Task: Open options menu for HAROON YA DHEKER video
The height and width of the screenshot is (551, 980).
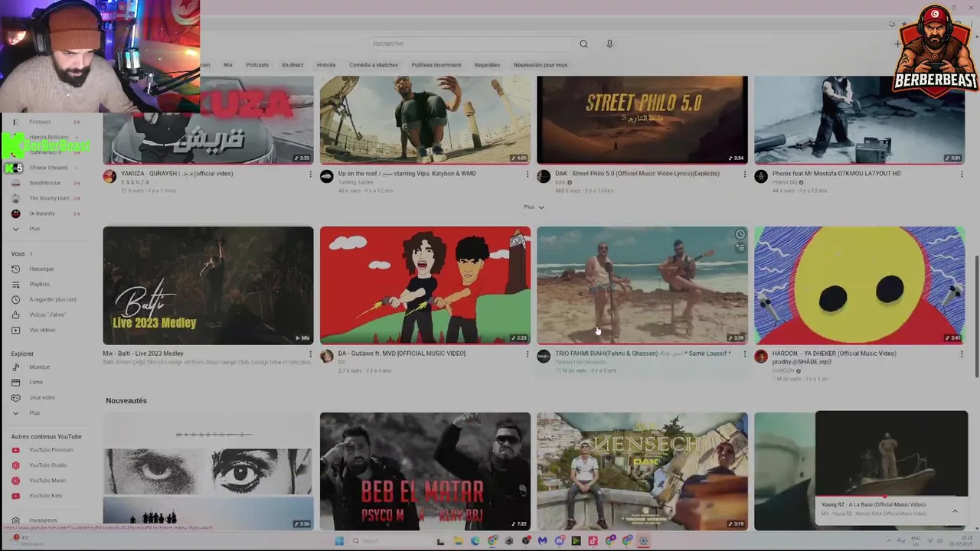Action: coord(961,354)
